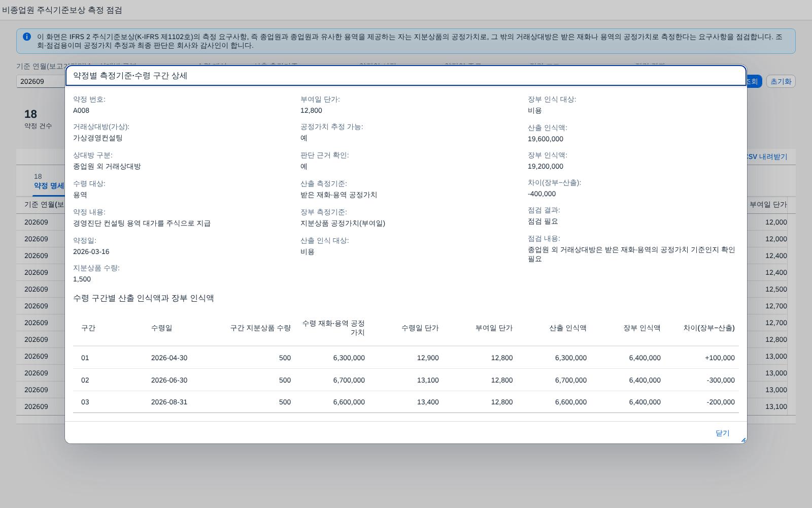
Task: Click the dialog title 약정별 측정기준·수령 구간 상세
Action: [130, 76]
